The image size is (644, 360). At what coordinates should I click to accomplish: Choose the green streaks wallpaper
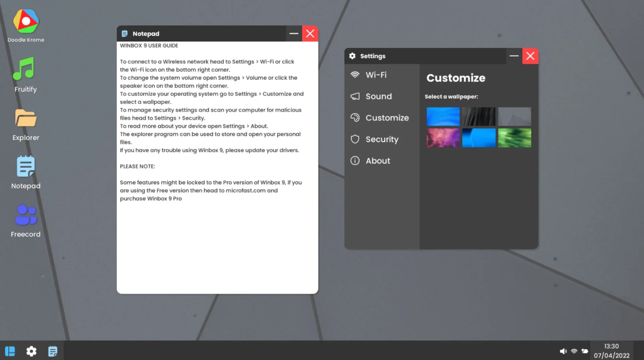514,138
